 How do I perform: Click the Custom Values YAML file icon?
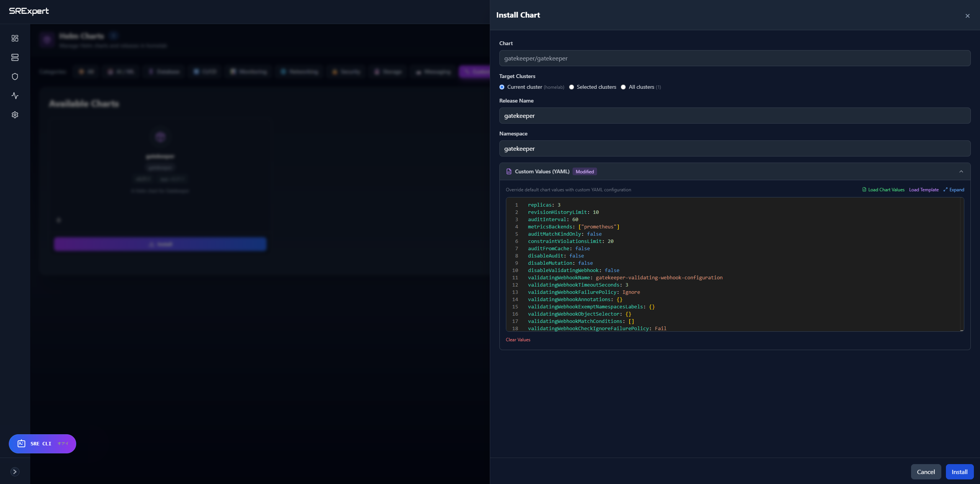509,171
